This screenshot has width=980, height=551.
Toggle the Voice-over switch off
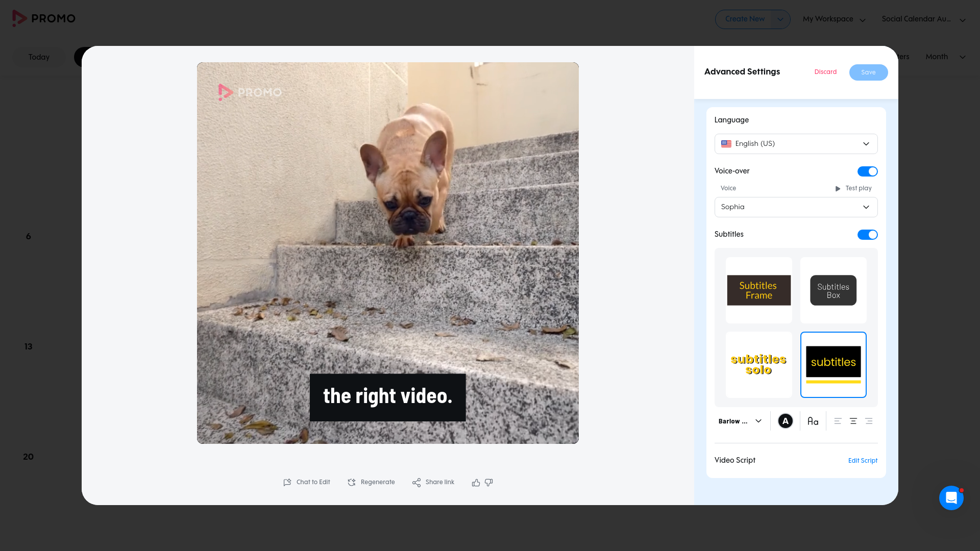[867, 171]
